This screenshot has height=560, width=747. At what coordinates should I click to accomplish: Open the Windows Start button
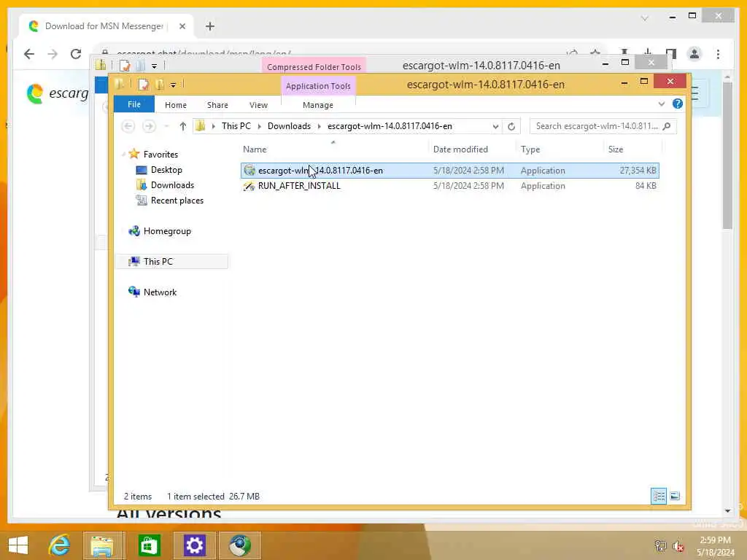tap(18, 545)
